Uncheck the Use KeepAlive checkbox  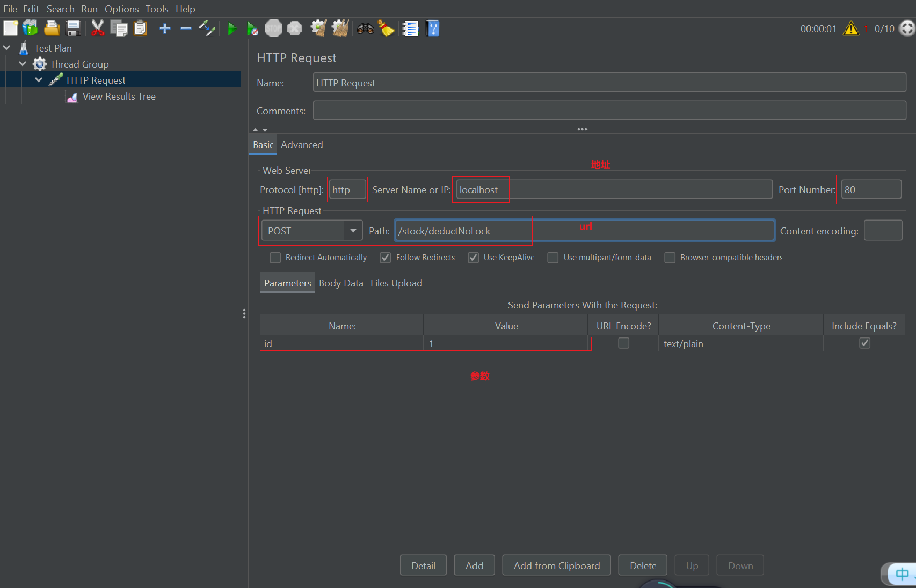coord(474,258)
